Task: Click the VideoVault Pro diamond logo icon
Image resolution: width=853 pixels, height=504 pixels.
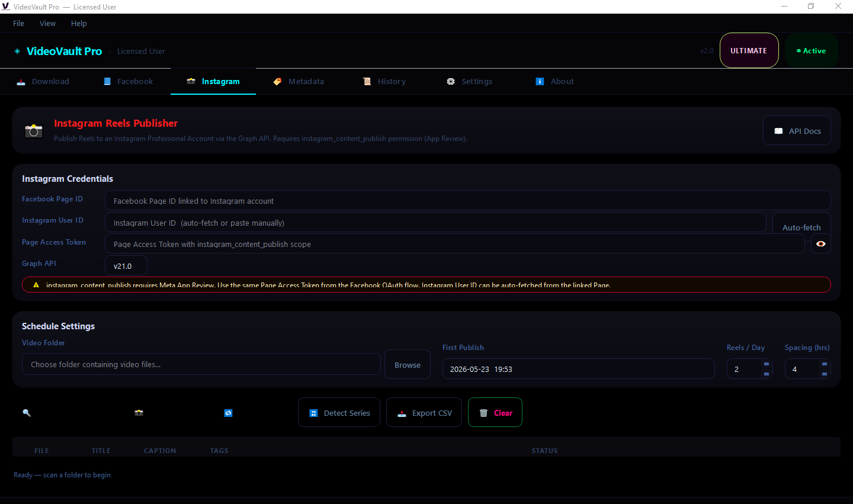Action: click(x=17, y=52)
